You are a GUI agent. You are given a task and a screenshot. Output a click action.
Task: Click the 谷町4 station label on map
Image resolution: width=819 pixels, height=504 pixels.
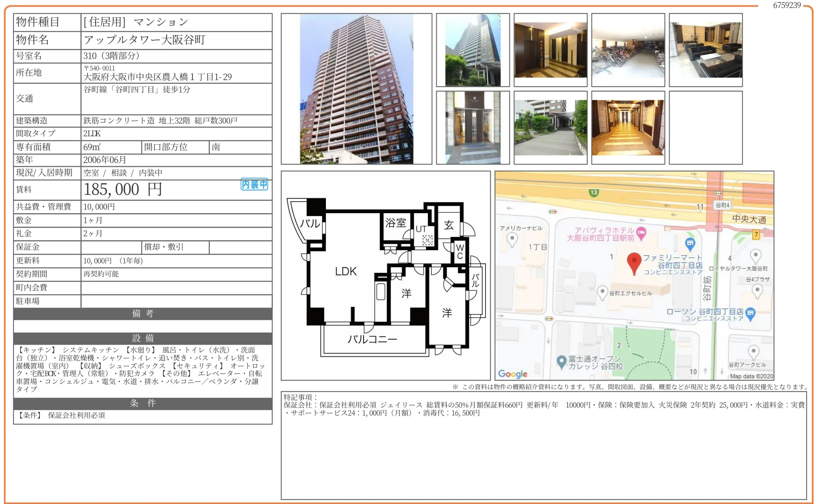(x=722, y=205)
